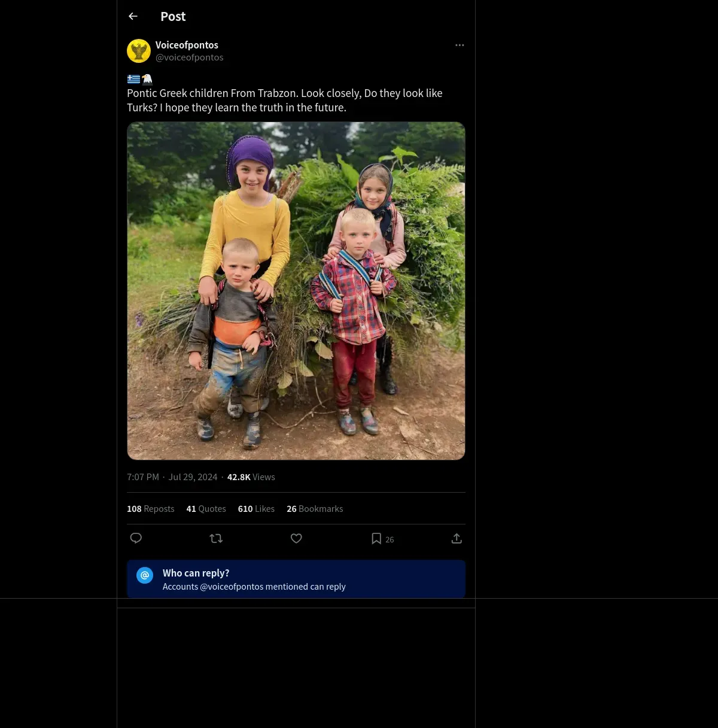The width and height of the screenshot is (718, 728).
Task: Open the 7:07 PM Jul 29, 2024 timestamp
Action: click(x=172, y=477)
